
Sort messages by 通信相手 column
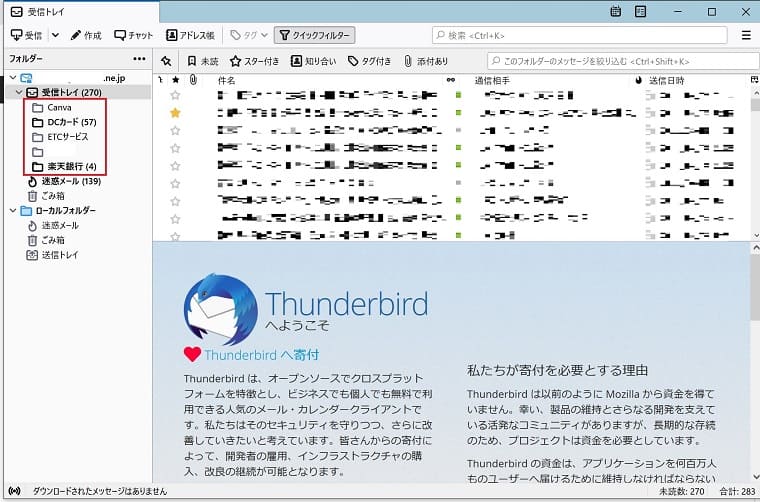(x=492, y=80)
